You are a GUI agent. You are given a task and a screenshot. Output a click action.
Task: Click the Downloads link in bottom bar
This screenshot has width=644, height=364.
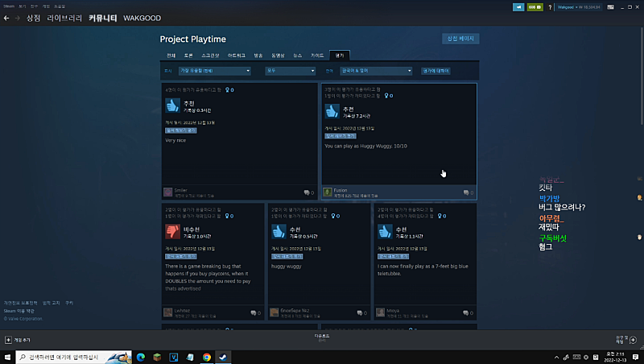click(321, 337)
